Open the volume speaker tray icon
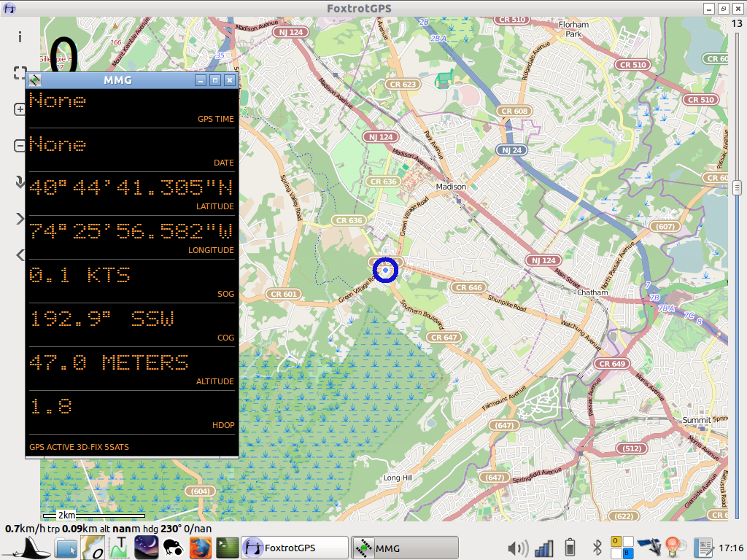Screen dimensions: 747x560 [x=518, y=548]
